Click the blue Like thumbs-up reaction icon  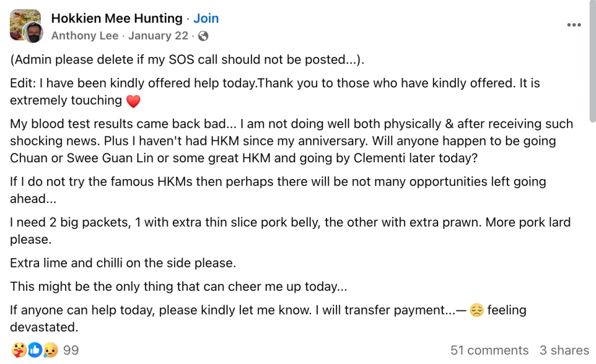tap(34, 350)
